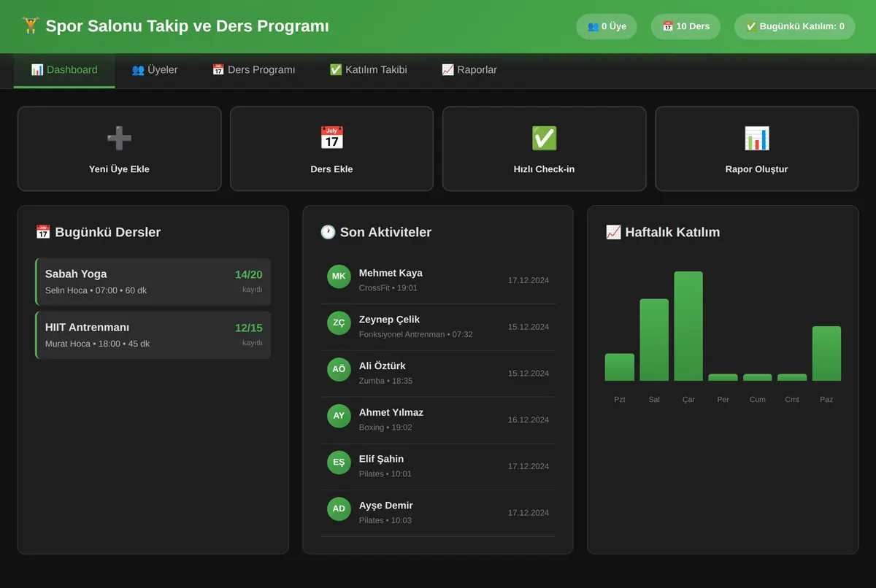This screenshot has height=588, width=876.
Task: Switch to the Dashboard tab
Action: 64,70
